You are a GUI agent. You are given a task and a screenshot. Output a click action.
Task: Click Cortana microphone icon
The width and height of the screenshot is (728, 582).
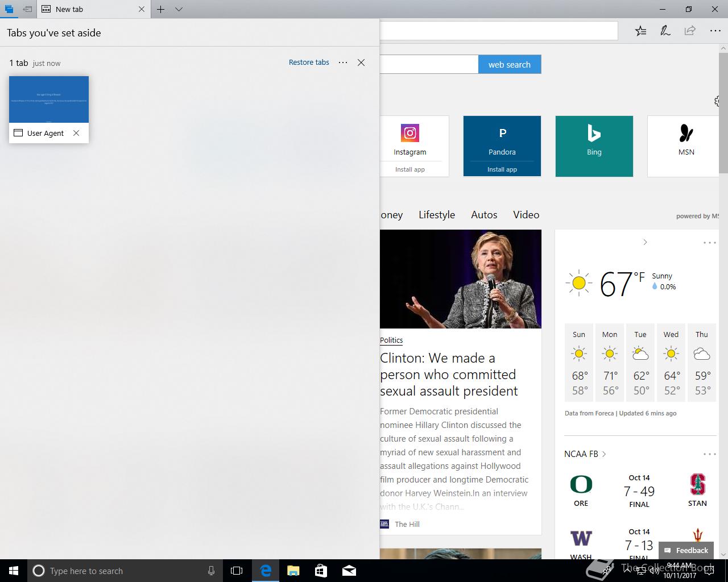coord(211,571)
